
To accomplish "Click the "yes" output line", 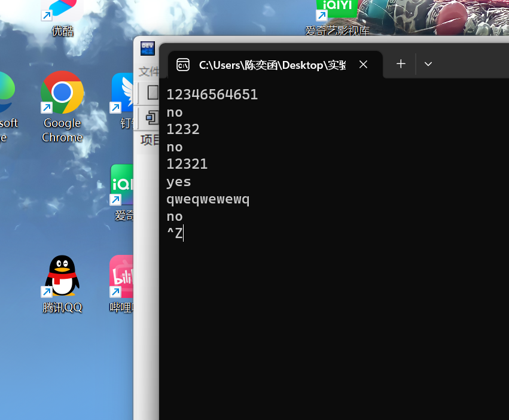I will coord(179,182).
